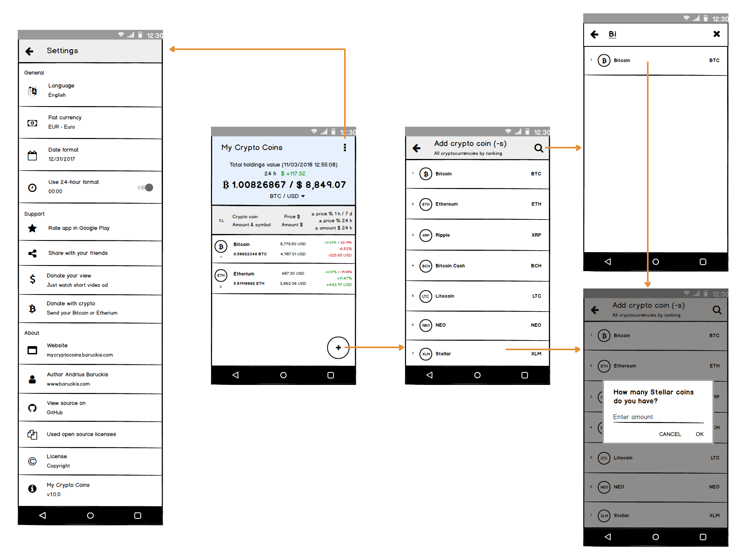Select Litecoin LTC in the add coin list

click(x=478, y=296)
